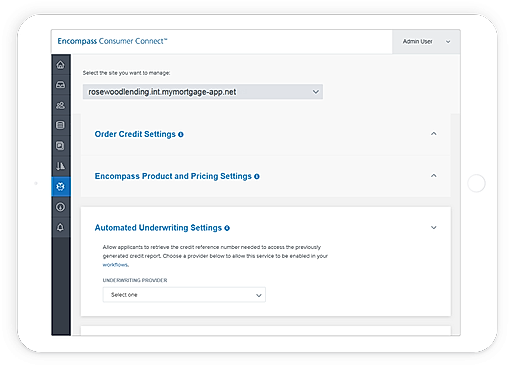Open the info circle sidebar icon

tap(60, 207)
